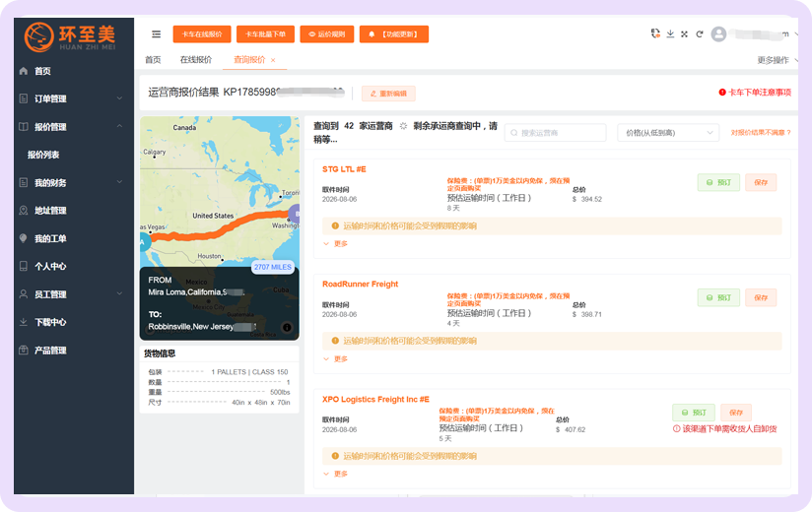812x512 pixels.
Task: Expand 更多 under STG LTL #E
Action: 336,243
